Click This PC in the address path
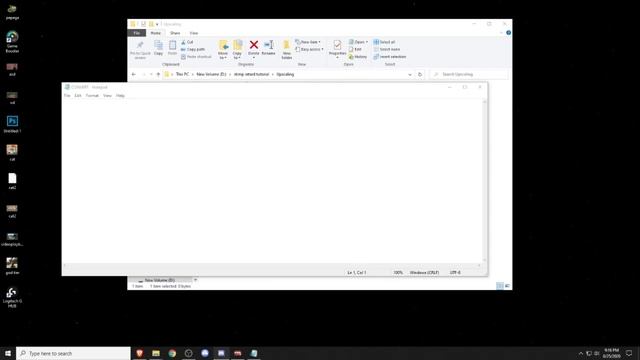Image resolution: width=640 pixels, height=360 pixels. [182, 74]
